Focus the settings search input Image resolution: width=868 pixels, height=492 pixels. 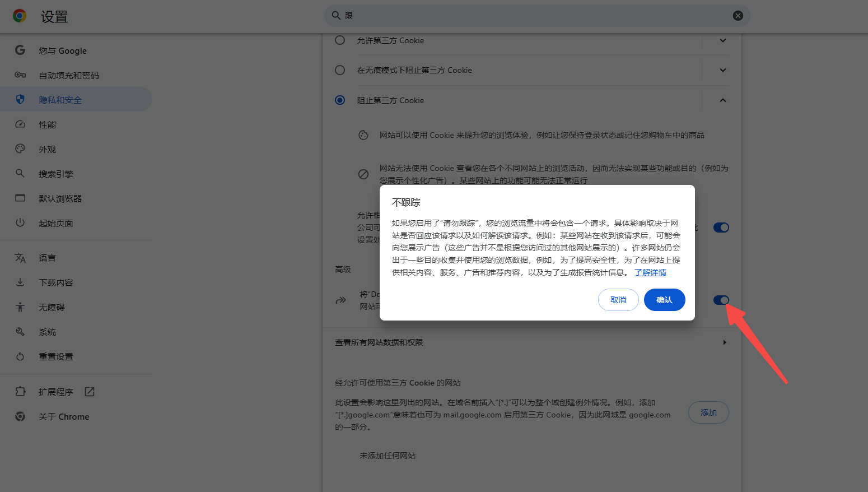click(x=537, y=16)
